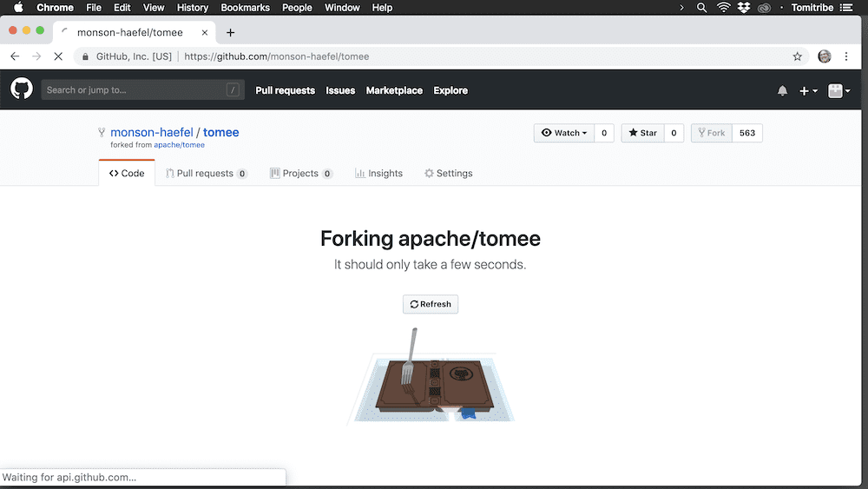Close the monson-haefel/tomee tab

tap(205, 33)
